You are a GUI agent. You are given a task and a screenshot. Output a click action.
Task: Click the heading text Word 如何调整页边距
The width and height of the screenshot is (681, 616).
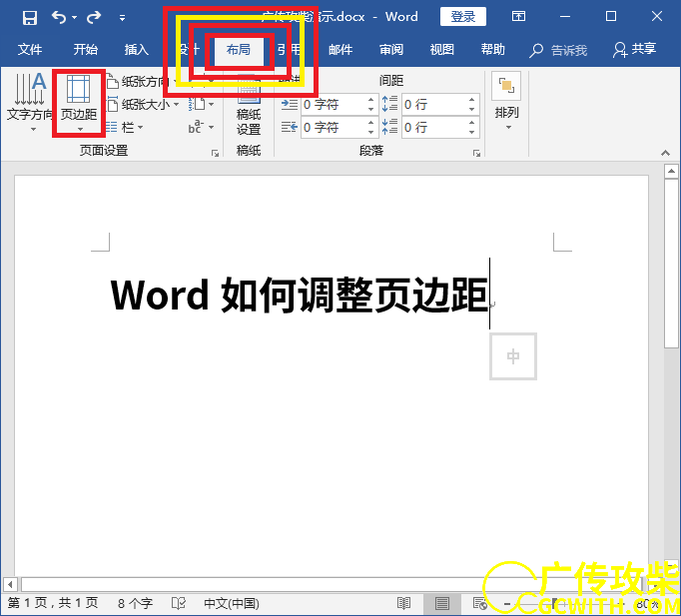point(299,296)
